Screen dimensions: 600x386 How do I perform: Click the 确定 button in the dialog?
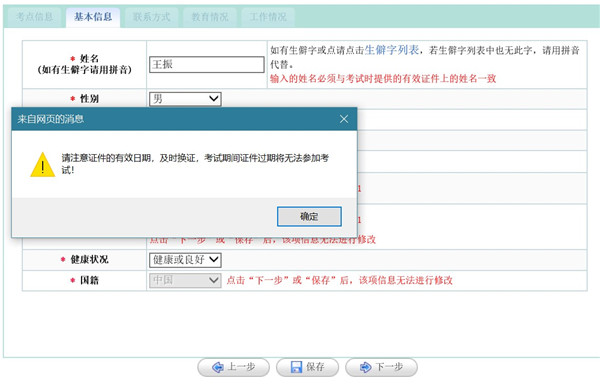click(x=309, y=217)
